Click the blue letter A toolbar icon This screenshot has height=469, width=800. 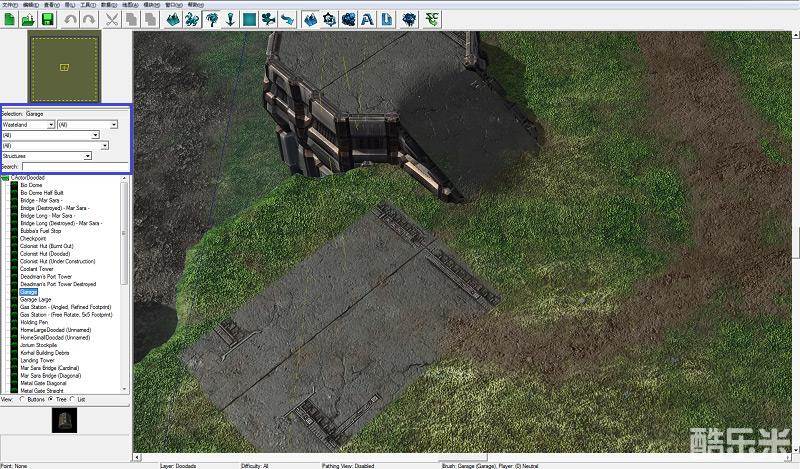coord(367,19)
